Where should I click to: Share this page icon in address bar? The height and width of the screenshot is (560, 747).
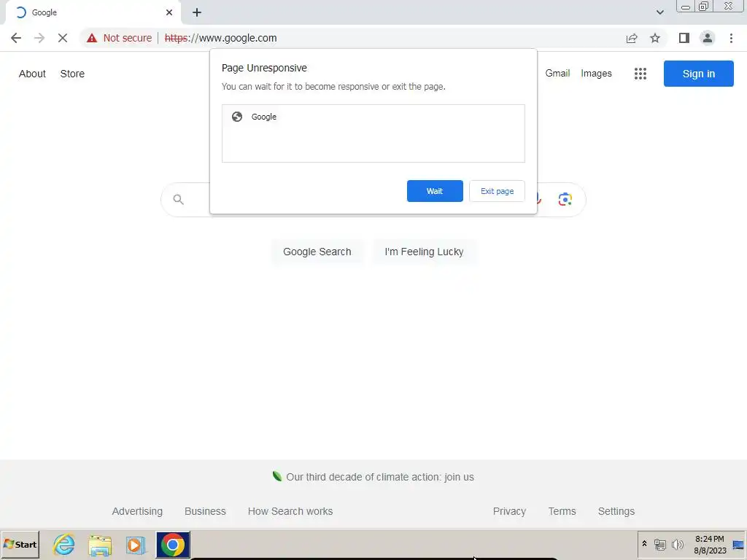pyautogui.click(x=632, y=38)
